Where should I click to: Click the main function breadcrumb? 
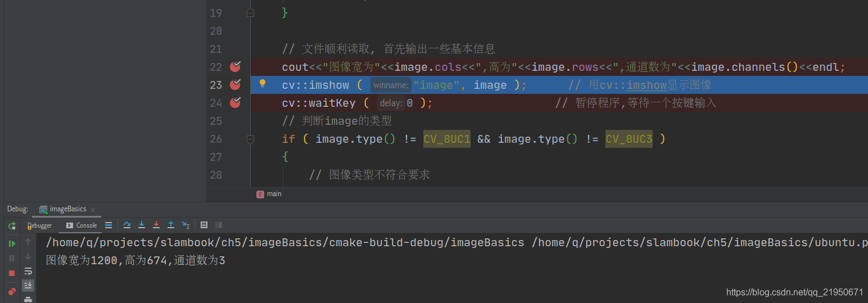click(269, 194)
